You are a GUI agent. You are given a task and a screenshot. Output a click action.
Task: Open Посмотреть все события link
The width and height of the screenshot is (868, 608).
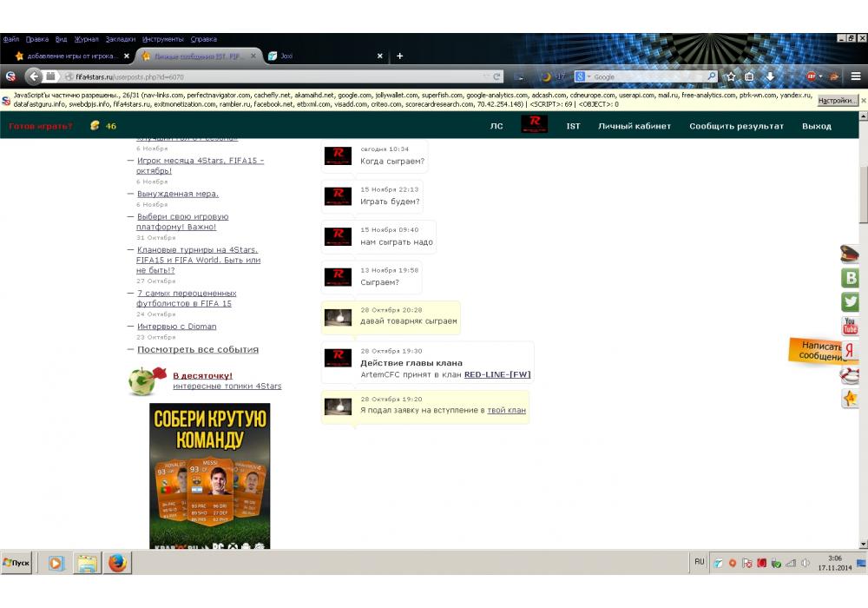pyautogui.click(x=198, y=349)
